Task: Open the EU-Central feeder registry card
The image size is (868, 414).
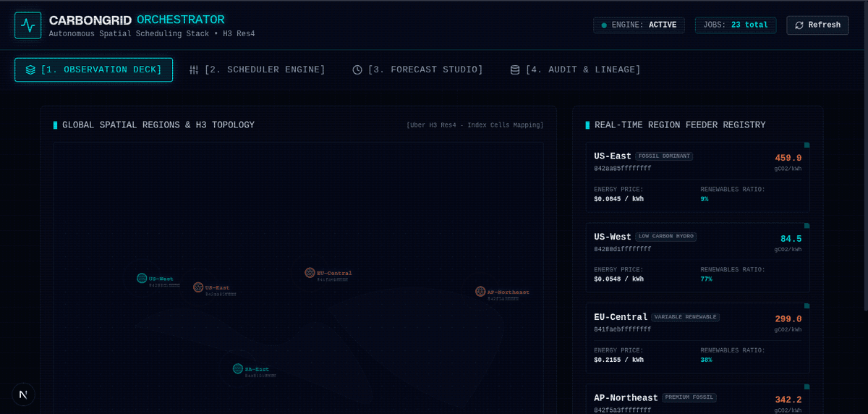Action: [x=697, y=338]
